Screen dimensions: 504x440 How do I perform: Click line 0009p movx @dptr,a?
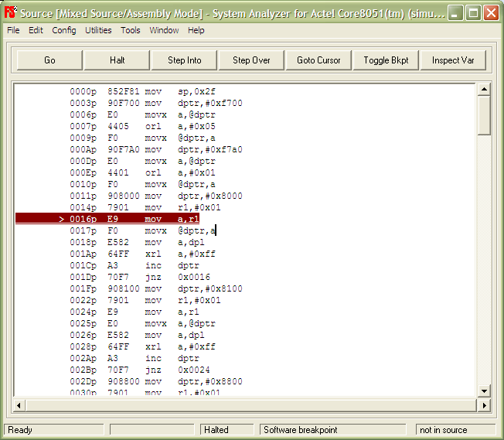(142, 138)
